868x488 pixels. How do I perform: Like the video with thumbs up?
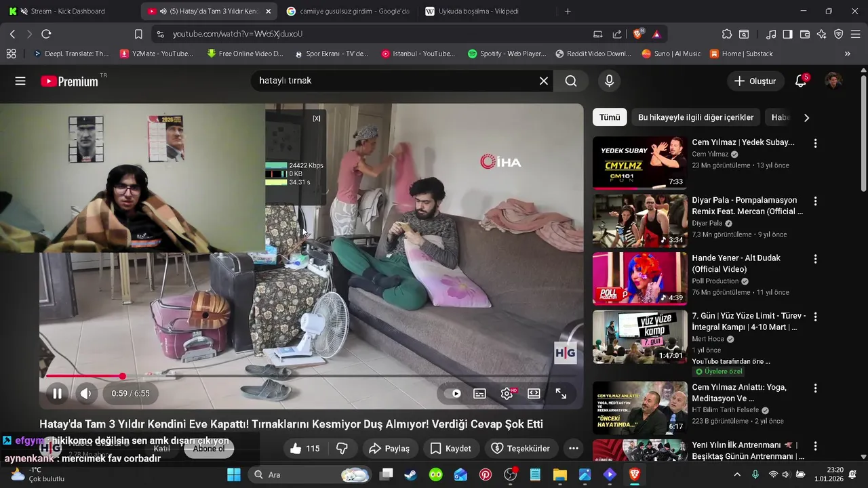tap(304, 448)
